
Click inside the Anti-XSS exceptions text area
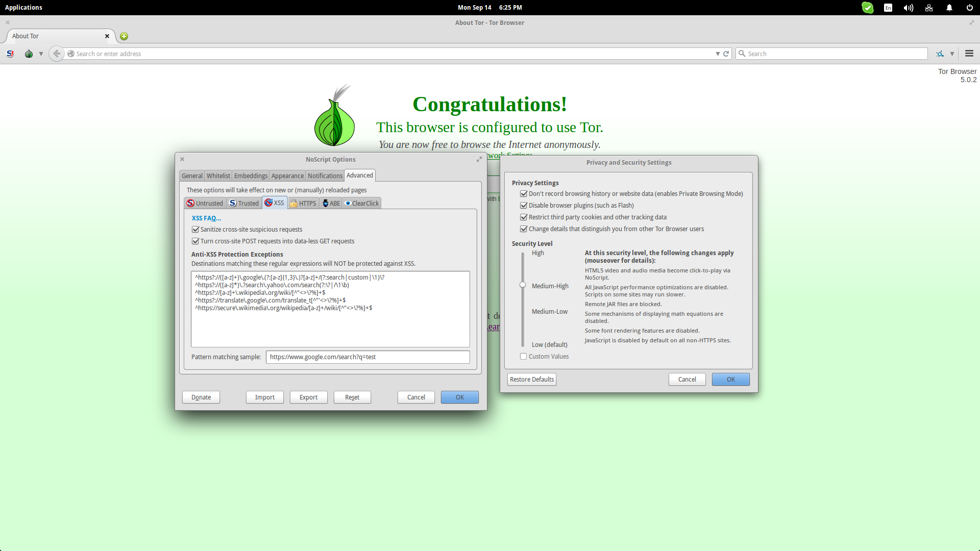coord(330,309)
